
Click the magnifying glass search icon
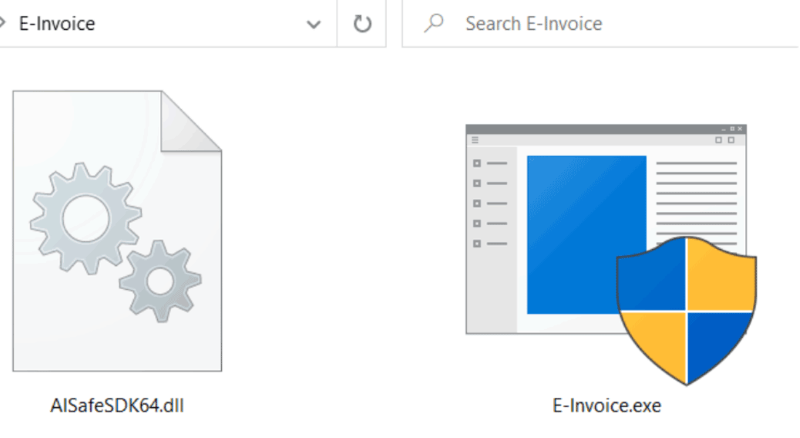pyautogui.click(x=434, y=23)
